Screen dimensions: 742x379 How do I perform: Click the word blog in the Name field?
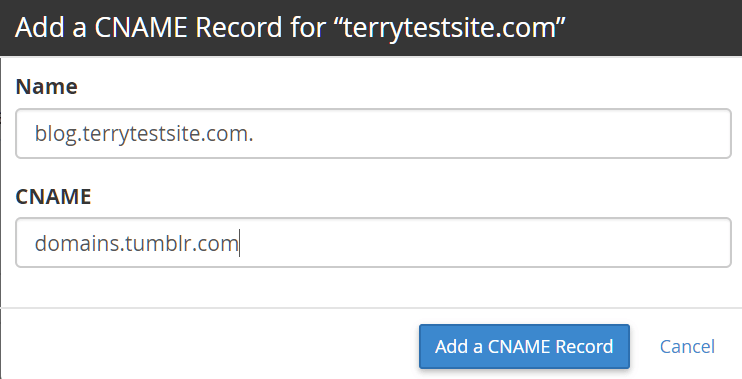pyautogui.click(x=54, y=134)
